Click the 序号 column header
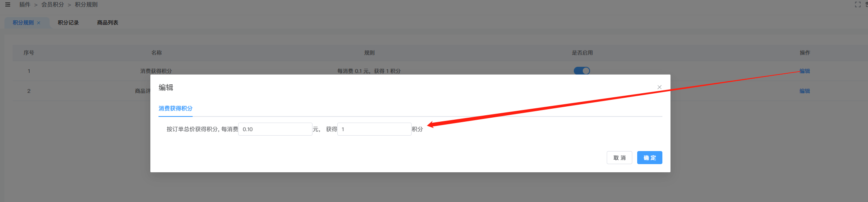This screenshot has height=202, width=868. [x=29, y=53]
